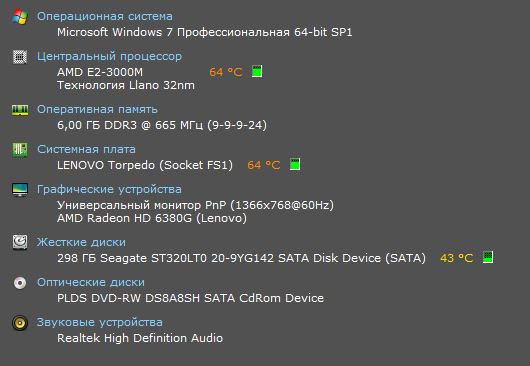Click the CPU temperature reading 64 °C
This screenshot has width=530, height=366.
pyautogui.click(x=226, y=72)
